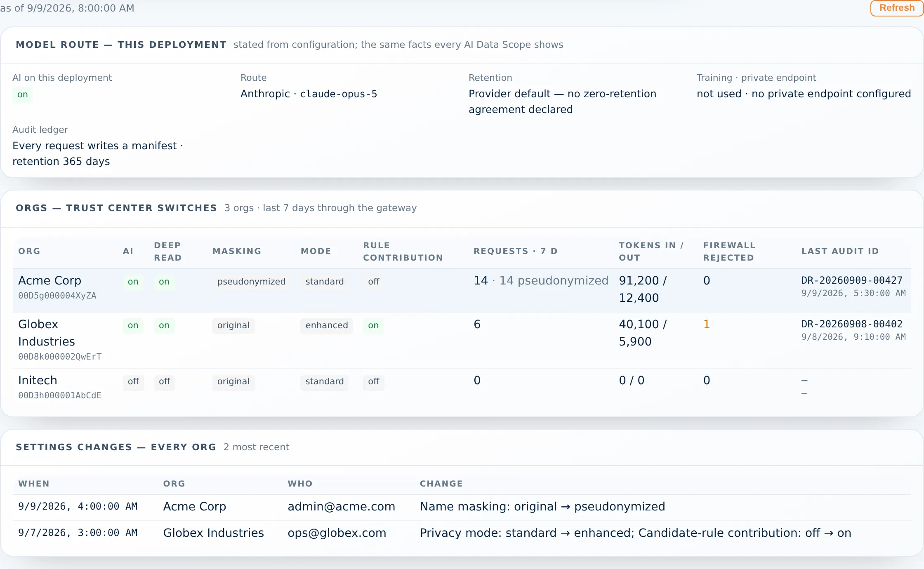The height and width of the screenshot is (569, 924).
Task: Select the Globex Industries org name in the orgs table
Action: 47,333
